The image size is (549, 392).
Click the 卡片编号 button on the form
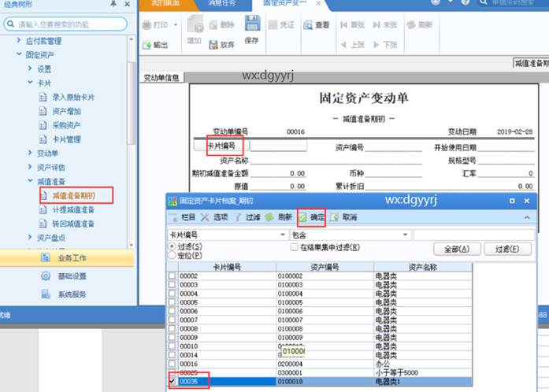tap(220, 146)
